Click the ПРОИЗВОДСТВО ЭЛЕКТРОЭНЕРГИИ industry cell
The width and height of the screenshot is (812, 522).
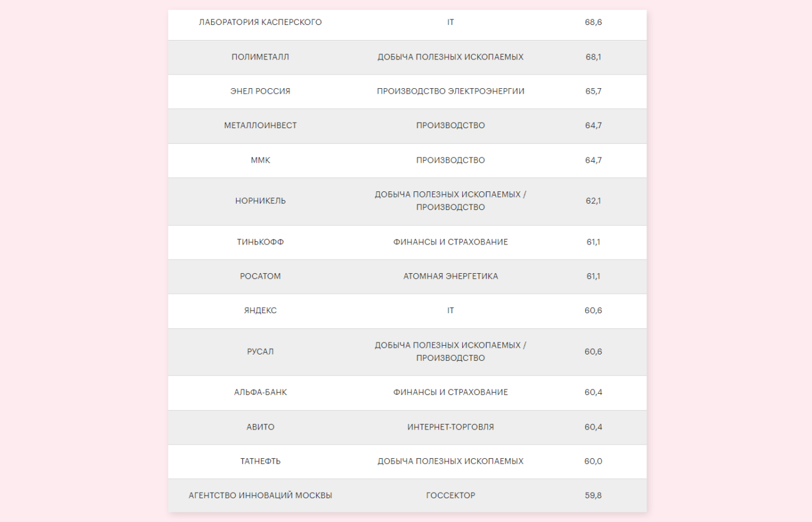pyautogui.click(x=450, y=91)
